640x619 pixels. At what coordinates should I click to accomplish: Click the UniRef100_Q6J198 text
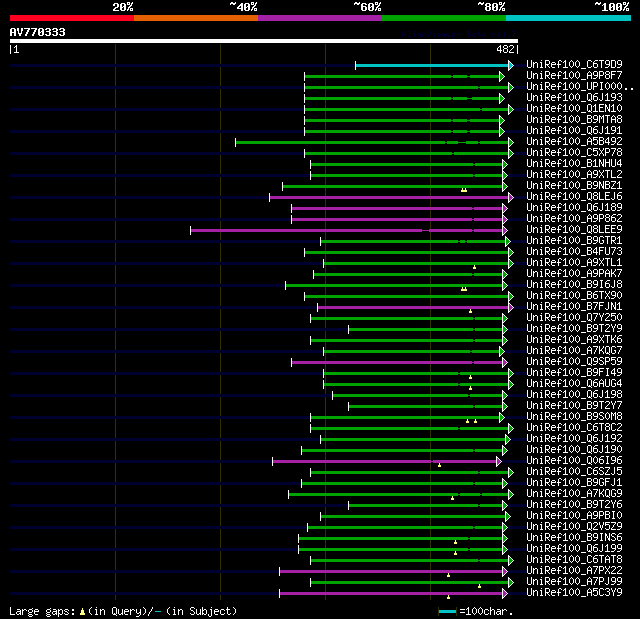574,395
